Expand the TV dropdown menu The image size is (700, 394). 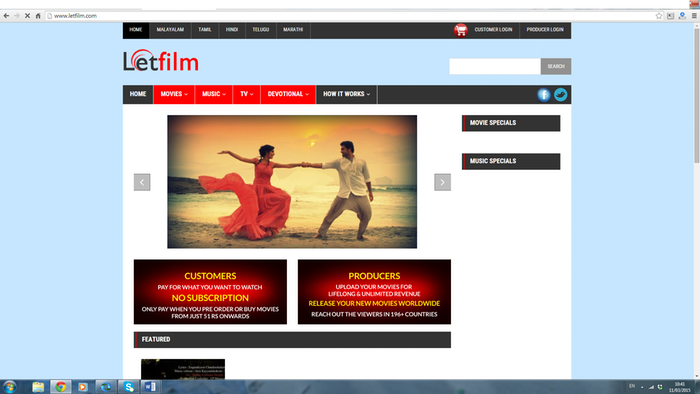(x=246, y=94)
